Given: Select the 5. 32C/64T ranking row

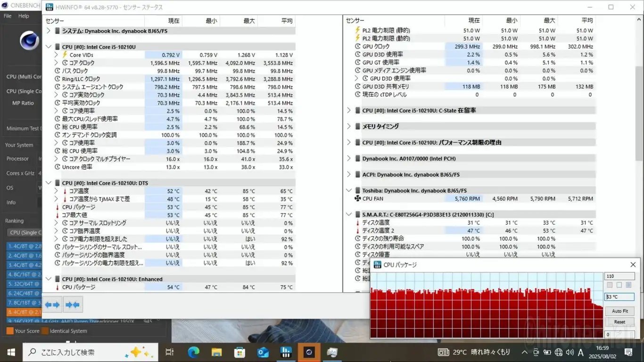Looking at the screenshot, I should click(x=24, y=284).
